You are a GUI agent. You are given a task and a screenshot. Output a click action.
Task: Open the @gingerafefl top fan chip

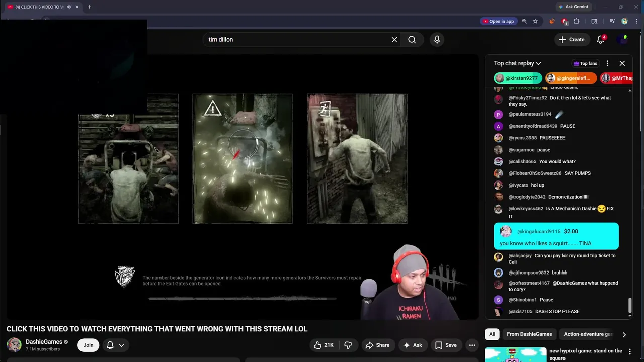tap(571, 78)
